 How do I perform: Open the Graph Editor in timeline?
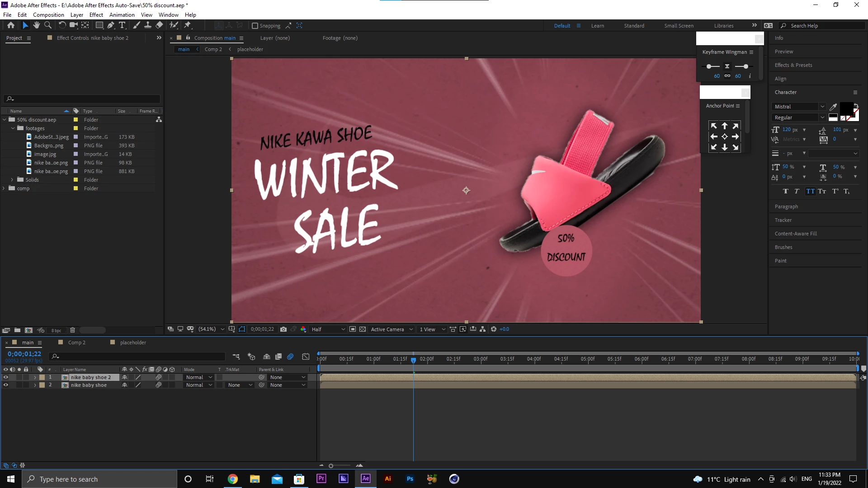pos(306,357)
